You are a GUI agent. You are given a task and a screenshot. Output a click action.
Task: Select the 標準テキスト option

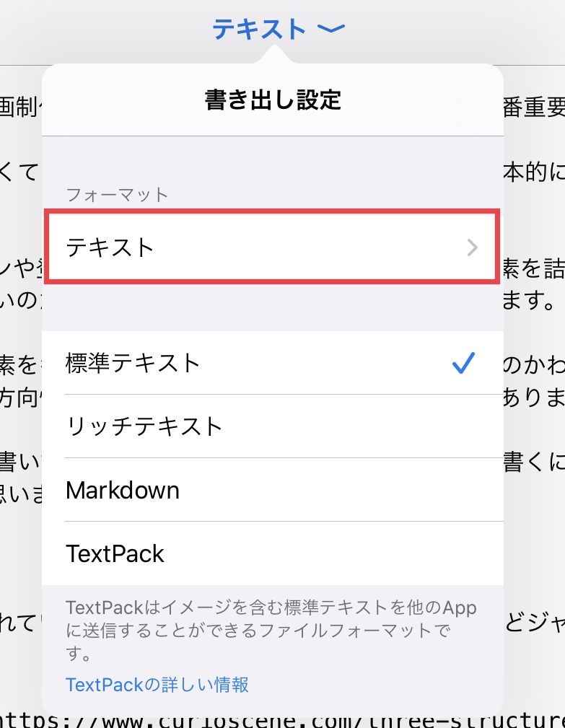tap(133, 363)
